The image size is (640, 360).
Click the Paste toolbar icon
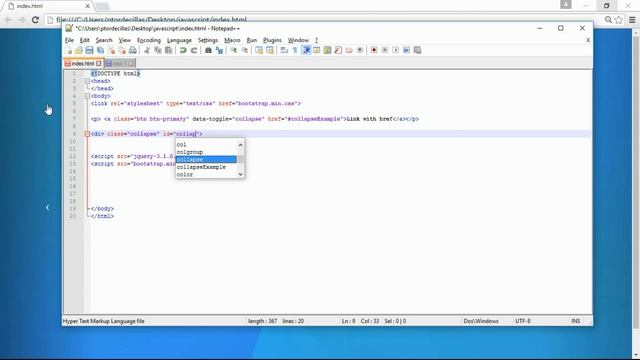[x=168, y=50]
